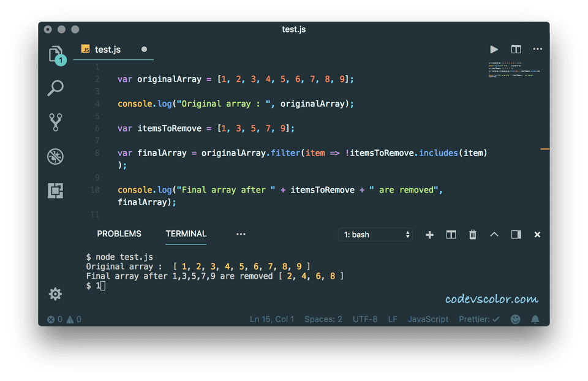The image size is (588, 381).
Task: Run code with the play button
Action: pyautogui.click(x=494, y=50)
